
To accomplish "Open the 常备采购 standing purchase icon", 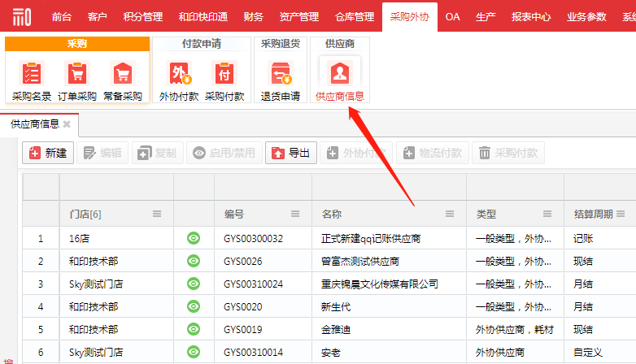I will point(123,75).
